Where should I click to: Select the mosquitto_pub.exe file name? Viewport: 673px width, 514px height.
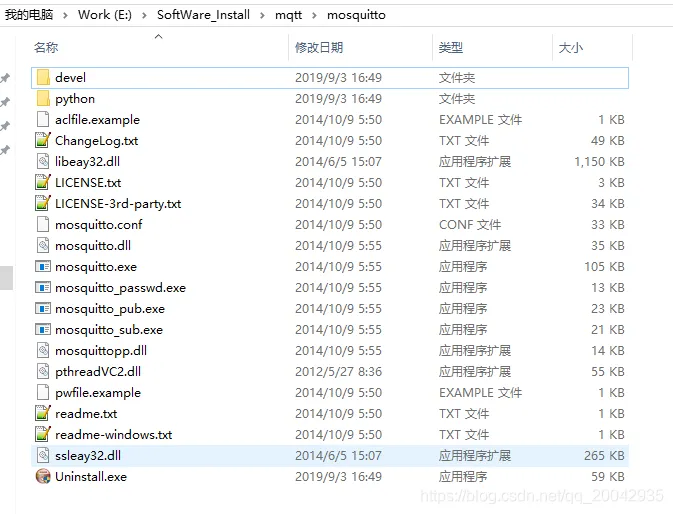(x=110, y=309)
